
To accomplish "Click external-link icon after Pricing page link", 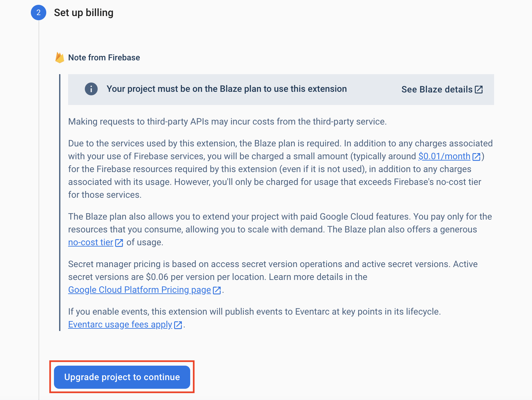I will tap(217, 290).
